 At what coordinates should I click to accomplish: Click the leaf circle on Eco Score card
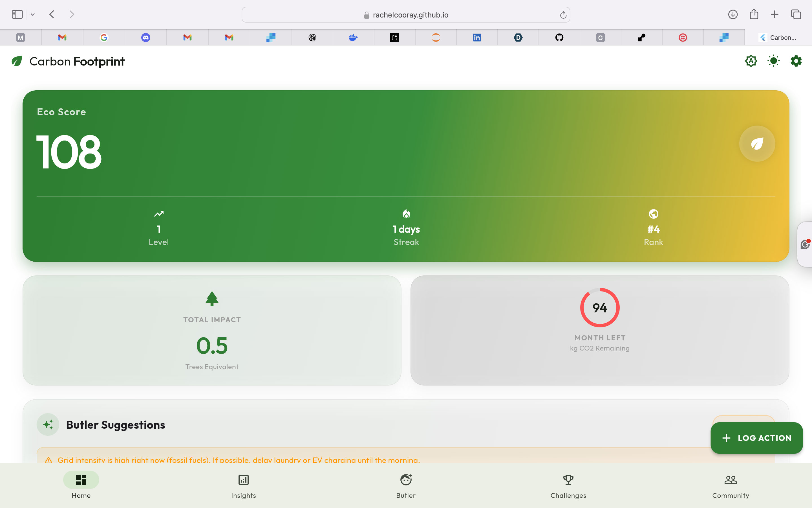click(757, 144)
